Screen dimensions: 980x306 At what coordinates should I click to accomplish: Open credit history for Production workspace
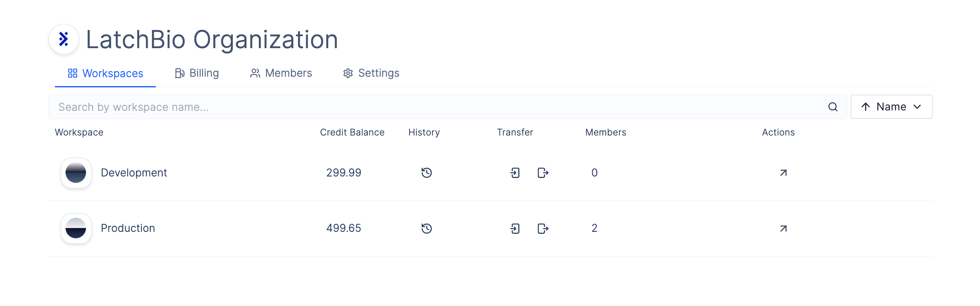tap(427, 228)
